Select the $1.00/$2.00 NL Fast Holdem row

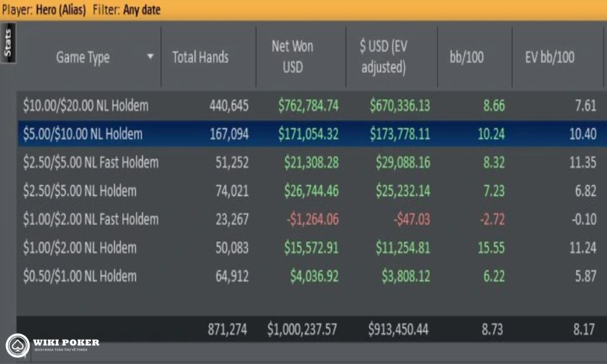pyautogui.click(x=311, y=220)
